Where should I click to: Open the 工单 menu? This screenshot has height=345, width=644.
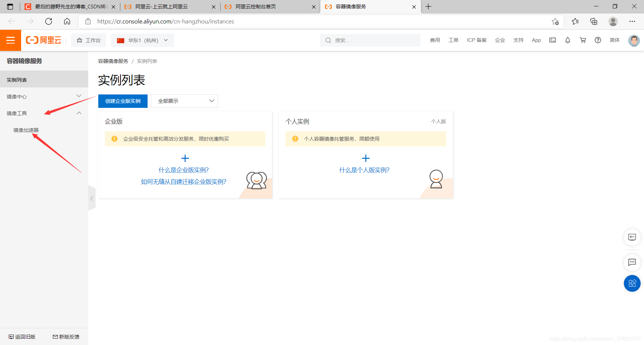tap(453, 40)
